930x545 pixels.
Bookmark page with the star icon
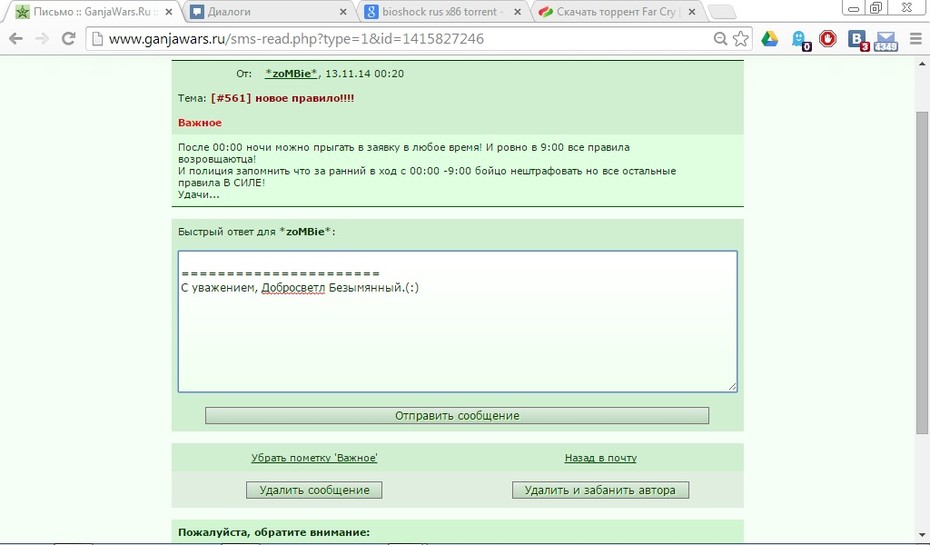[740, 39]
